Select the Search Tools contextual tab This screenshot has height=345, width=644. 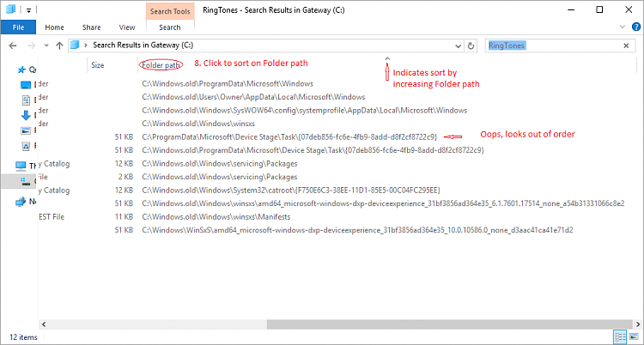pyautogui.click(x=170, y=11)
